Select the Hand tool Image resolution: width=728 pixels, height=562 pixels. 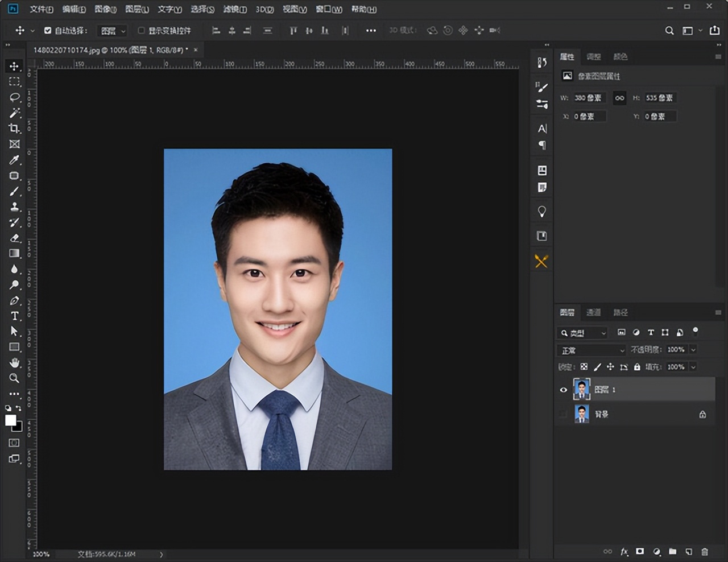(14, 362)
